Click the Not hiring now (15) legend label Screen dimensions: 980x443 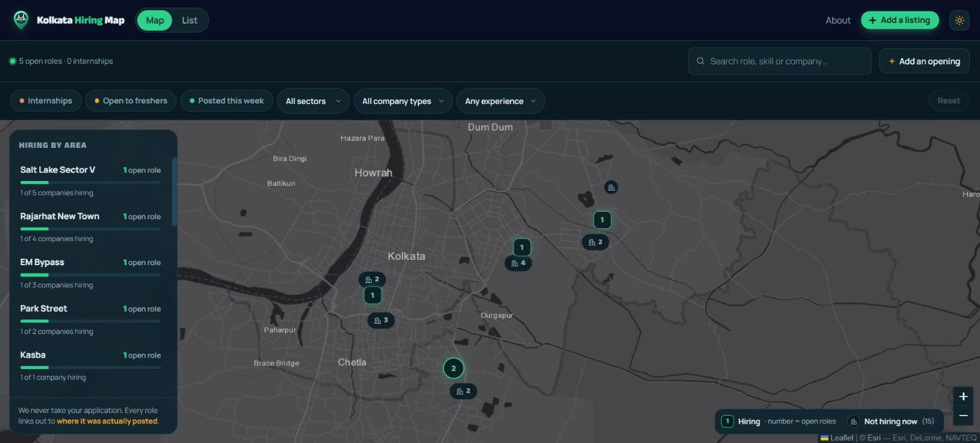(899, 421)
